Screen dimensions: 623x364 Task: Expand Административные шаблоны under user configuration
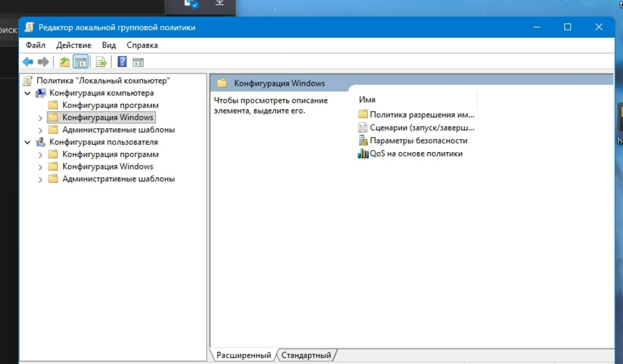(x=40, y=179)
